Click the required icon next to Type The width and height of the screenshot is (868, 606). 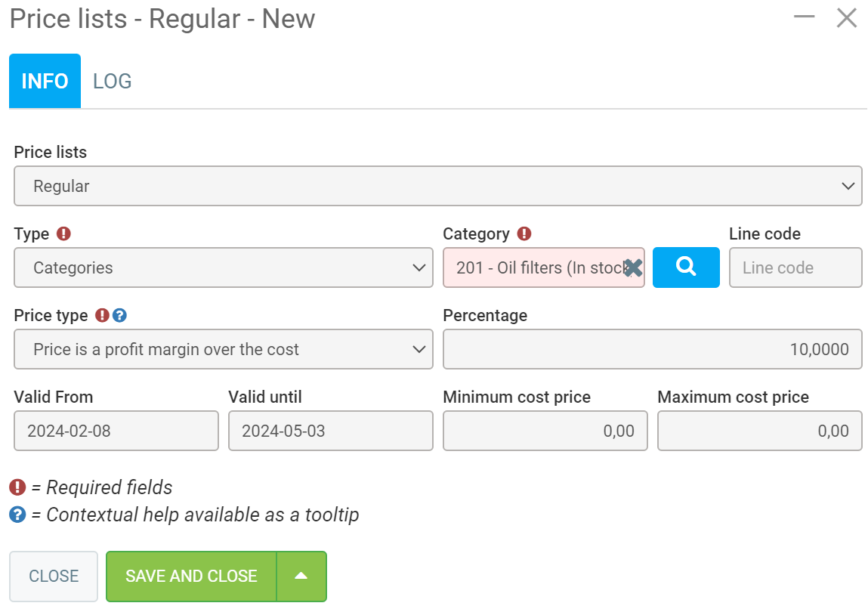tap(64, 234)
